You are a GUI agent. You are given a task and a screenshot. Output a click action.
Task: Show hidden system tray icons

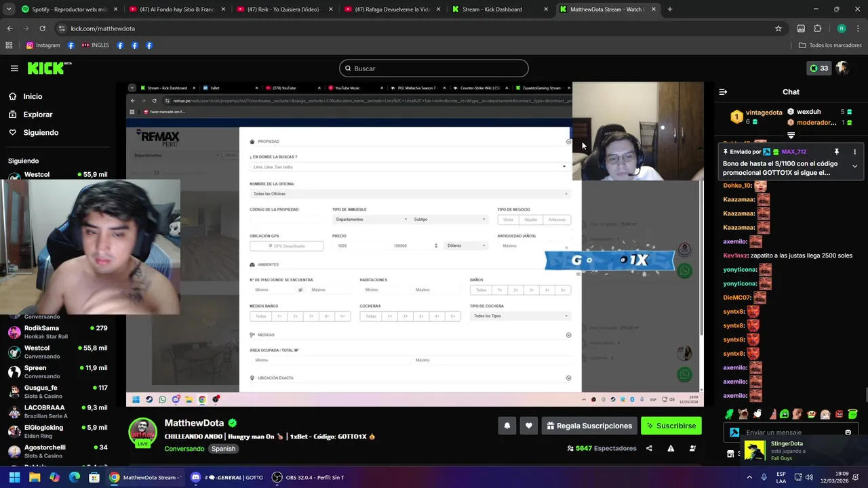[x=751, y=477]
